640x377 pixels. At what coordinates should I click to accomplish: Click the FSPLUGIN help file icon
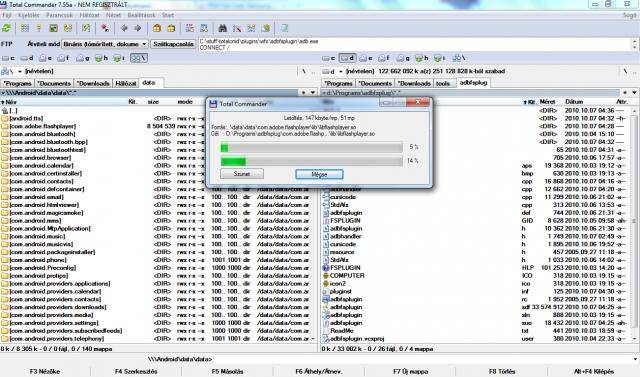326,268
